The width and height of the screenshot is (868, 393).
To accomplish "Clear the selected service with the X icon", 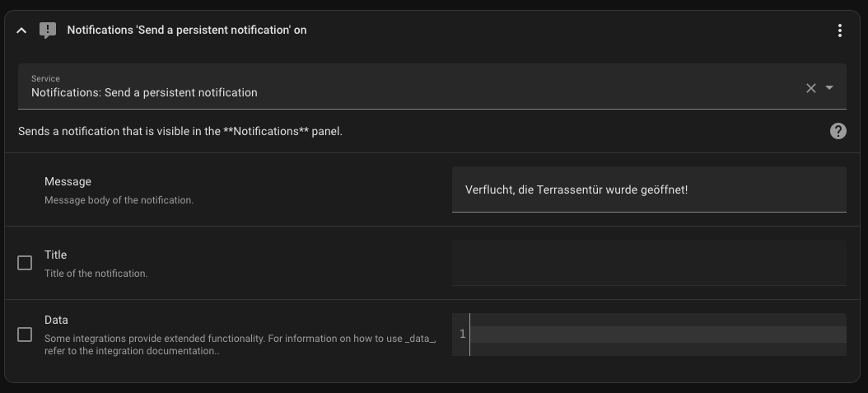I will click(810, 88).
